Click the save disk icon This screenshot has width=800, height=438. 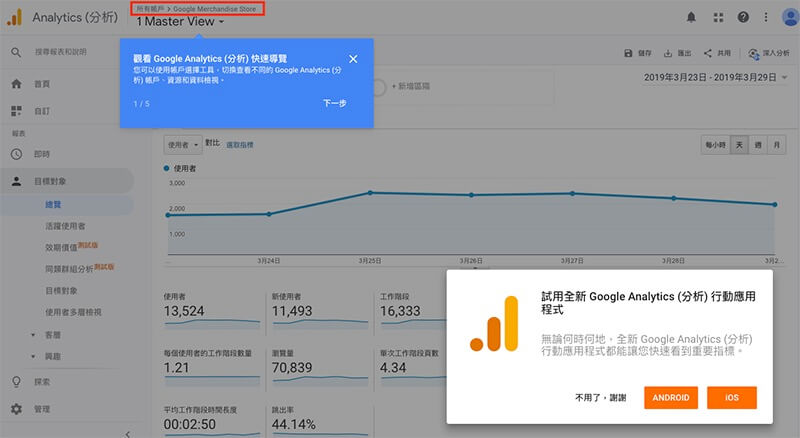[628, 53]
